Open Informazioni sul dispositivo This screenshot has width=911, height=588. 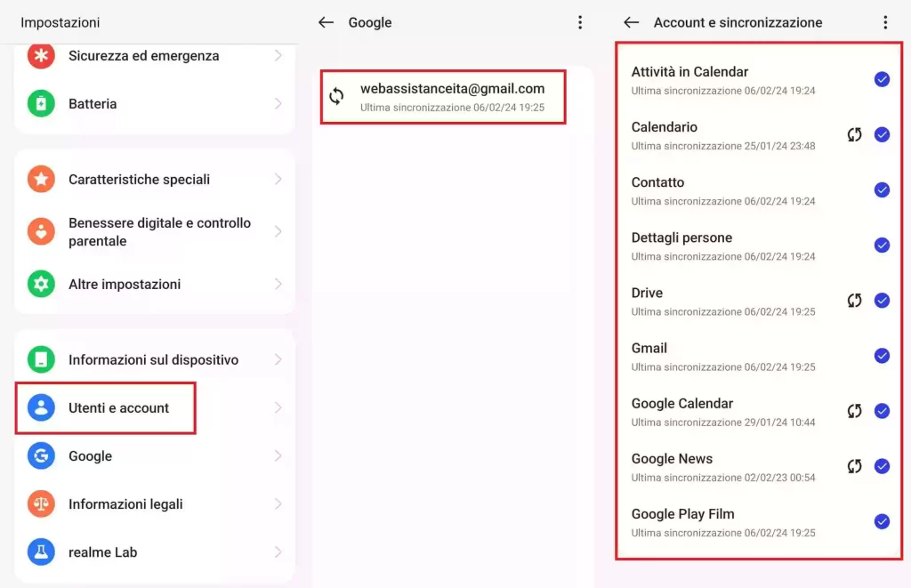point(155,359)
